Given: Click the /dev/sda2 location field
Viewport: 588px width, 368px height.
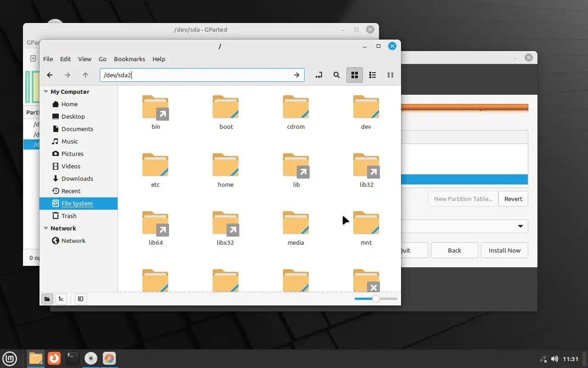Looking at the screenshot, I should [x=202, y=75].
